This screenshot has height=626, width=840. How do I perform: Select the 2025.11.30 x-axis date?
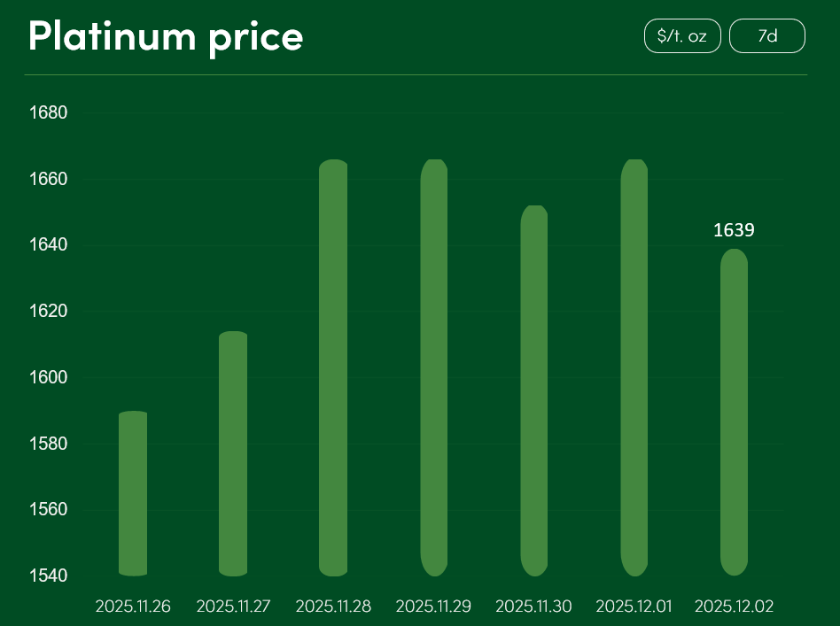coord(533,607)
